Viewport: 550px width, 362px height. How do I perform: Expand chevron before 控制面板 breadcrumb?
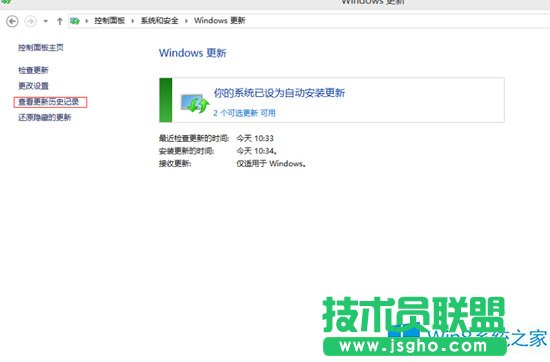[x=87, y=21]
